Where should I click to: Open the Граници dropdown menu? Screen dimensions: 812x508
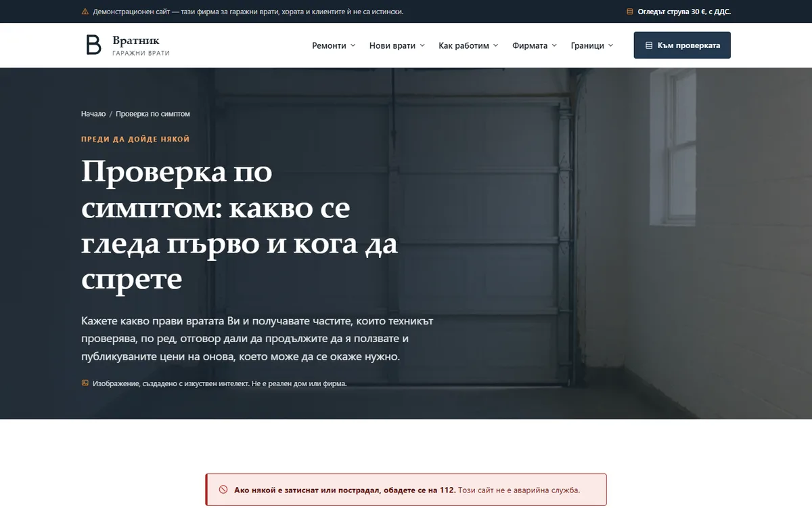(592, 45)
